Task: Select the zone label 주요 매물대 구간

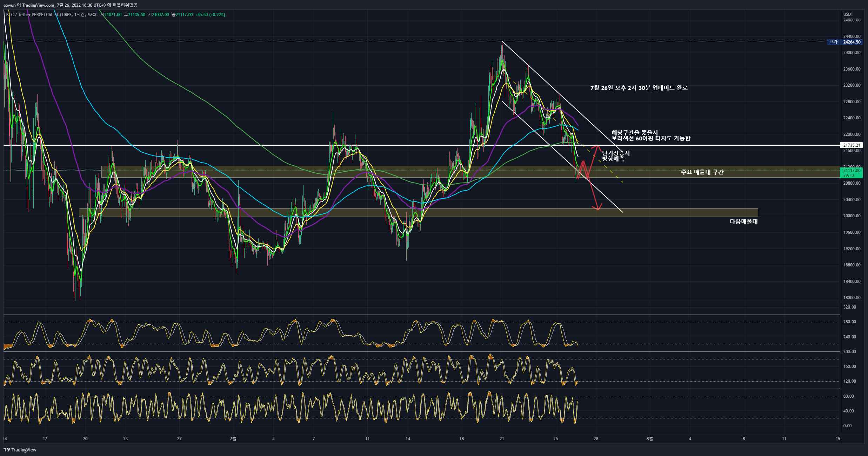Action: (702, 172)
